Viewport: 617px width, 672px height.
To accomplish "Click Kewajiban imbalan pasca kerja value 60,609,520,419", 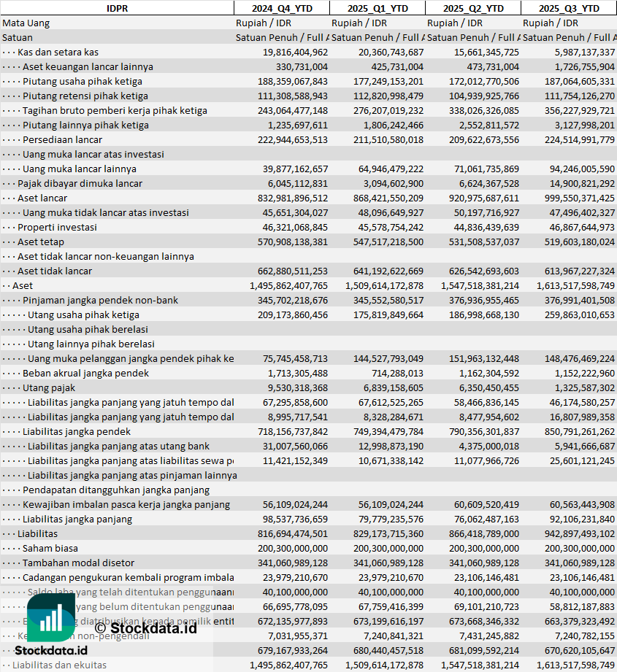I will 486,503.
